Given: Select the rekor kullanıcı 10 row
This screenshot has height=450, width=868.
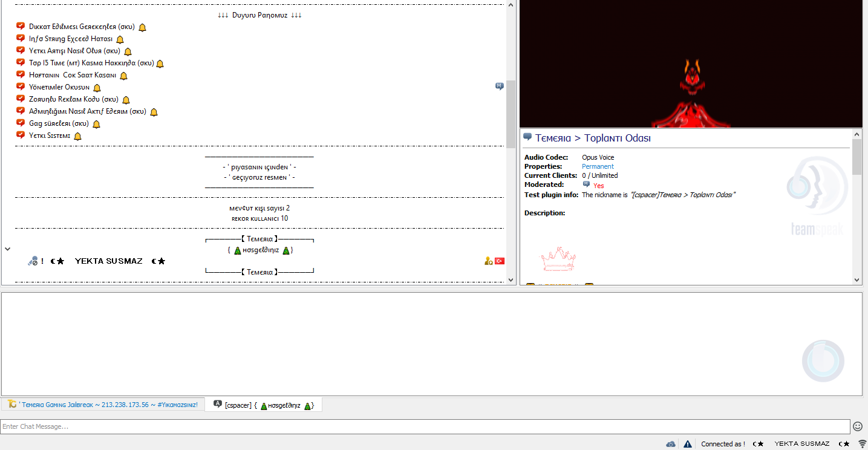Looking at the screenshot, I should [259, 218].
